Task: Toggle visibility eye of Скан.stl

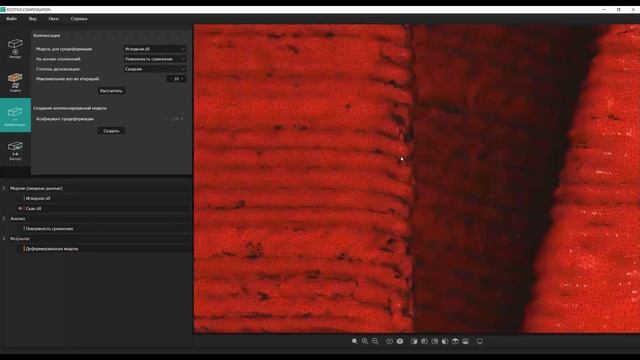Action: 20,209
